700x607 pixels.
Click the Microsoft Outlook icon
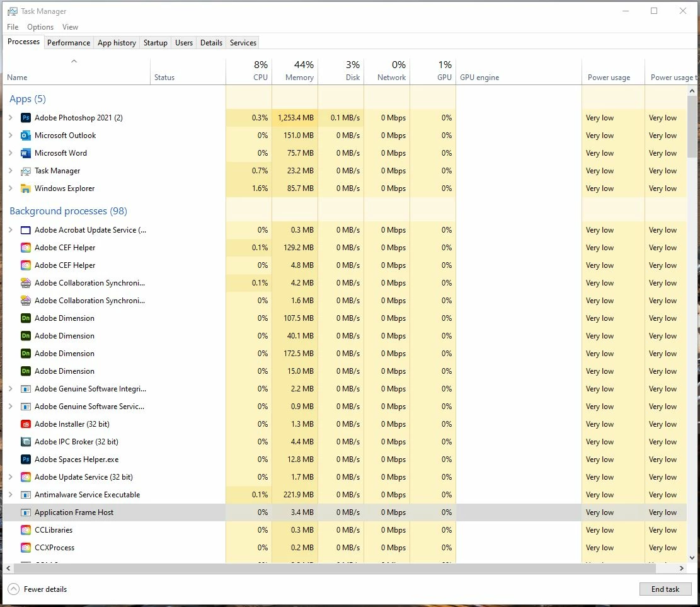26,136
